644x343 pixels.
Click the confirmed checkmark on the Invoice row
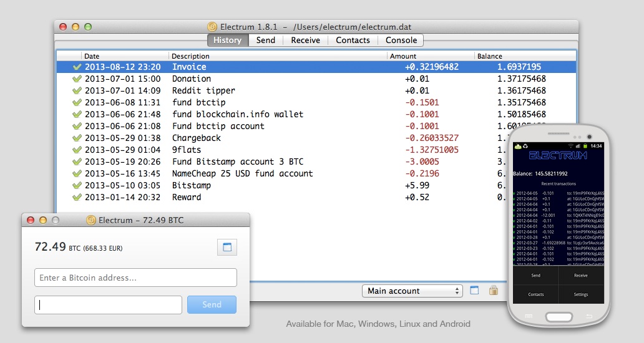(77, 67)
